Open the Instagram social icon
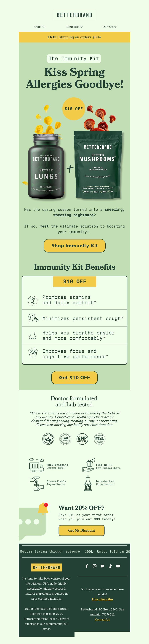The image size is (149, 644). 94,566
